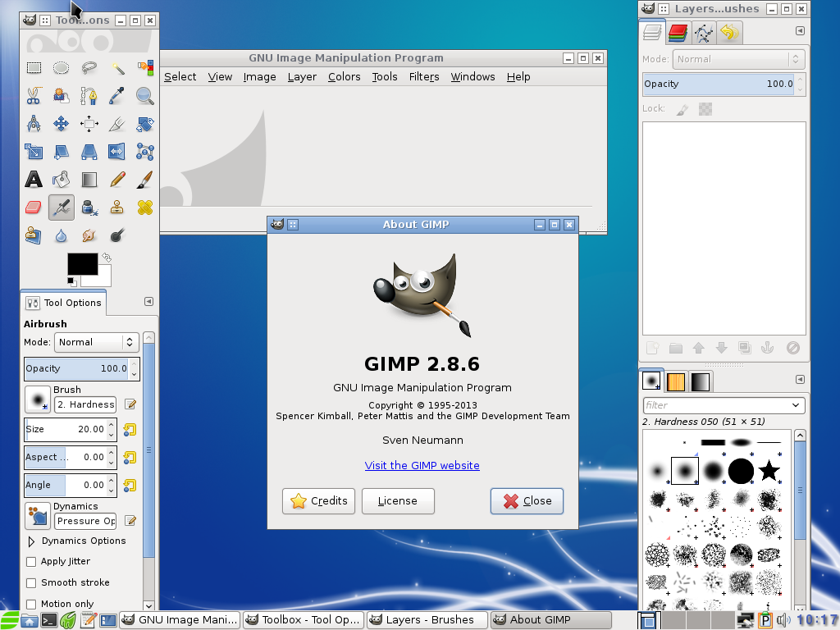Open the Select menu
This screenshot has height=630, width=840.
pyautogui.click(x=180, y=76)
